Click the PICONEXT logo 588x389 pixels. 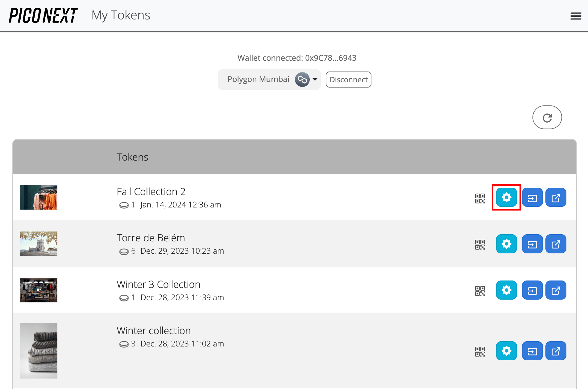tap(43, 15)
